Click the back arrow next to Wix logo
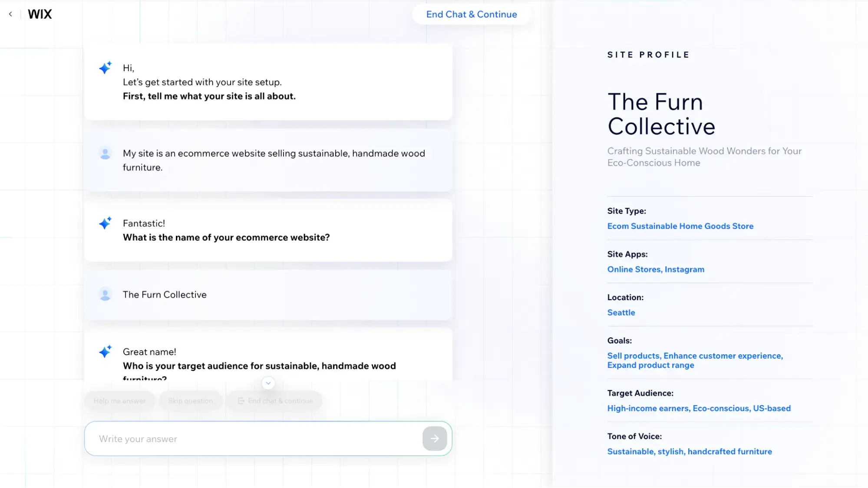Screen dimensions: 868x488 point(10,14)
